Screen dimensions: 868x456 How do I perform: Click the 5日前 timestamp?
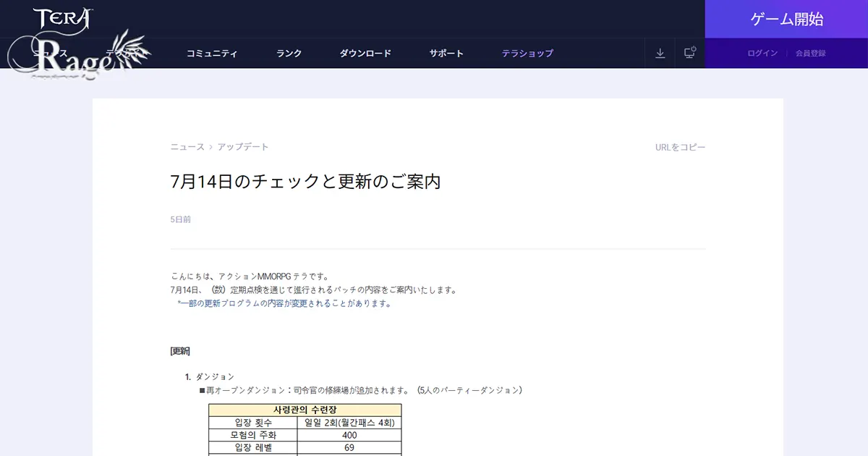(x=179, y=219)
